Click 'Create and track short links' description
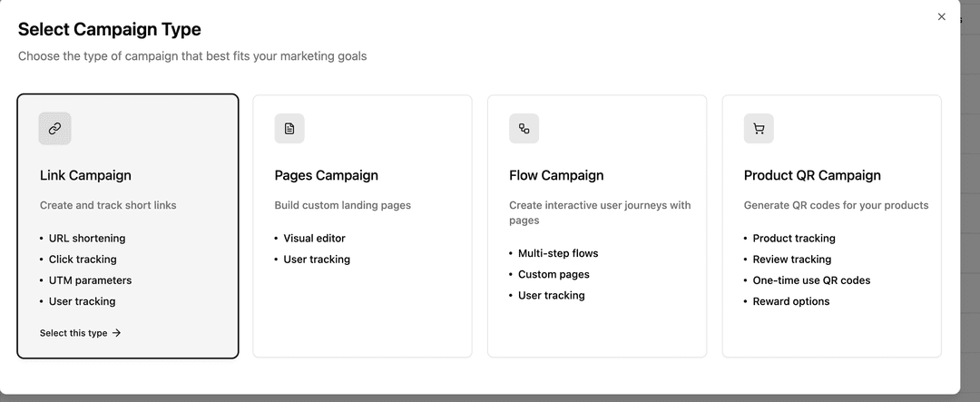Viewport: 980px width, 402px height. [x=108, y=205]
